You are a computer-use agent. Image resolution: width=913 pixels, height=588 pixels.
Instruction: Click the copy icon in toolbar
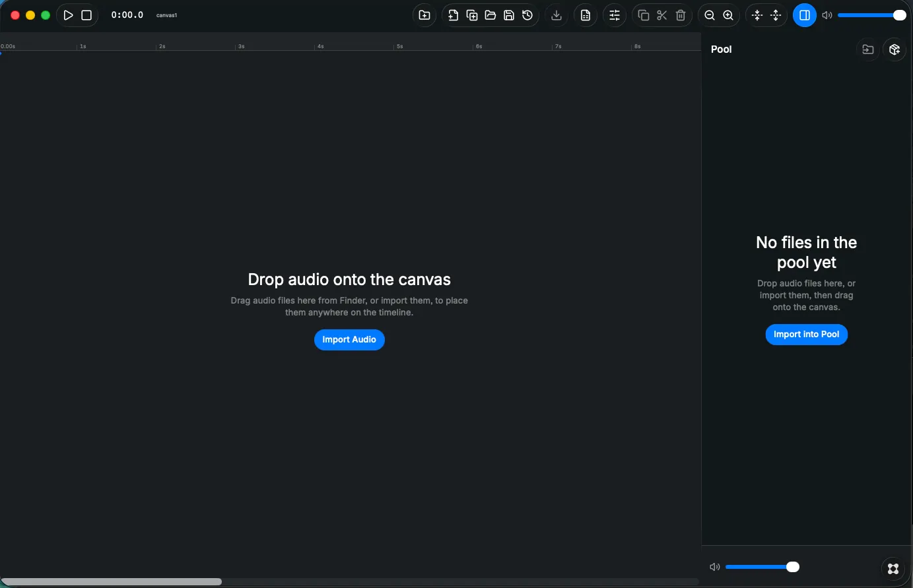[644, 15]
